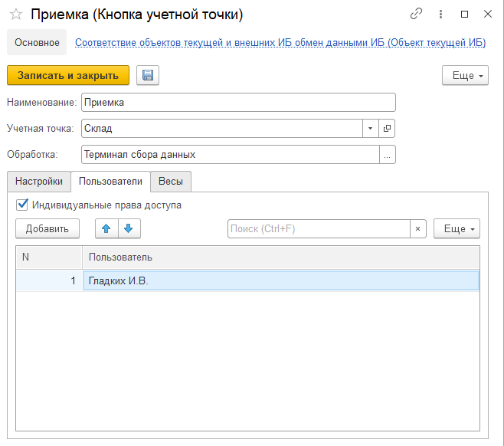This screenshot has width=504, height=446.
Task: Switch to the Весы tab
Action: tap(170, 182)
